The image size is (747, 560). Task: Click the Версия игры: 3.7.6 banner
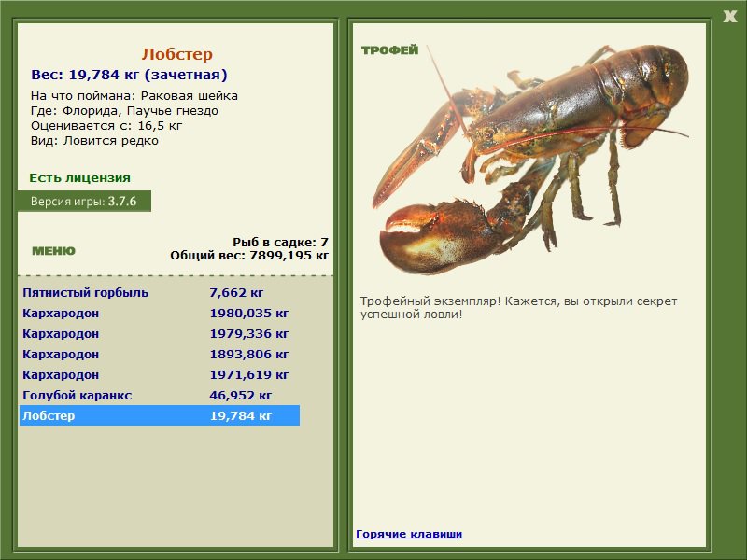[84, 201]
